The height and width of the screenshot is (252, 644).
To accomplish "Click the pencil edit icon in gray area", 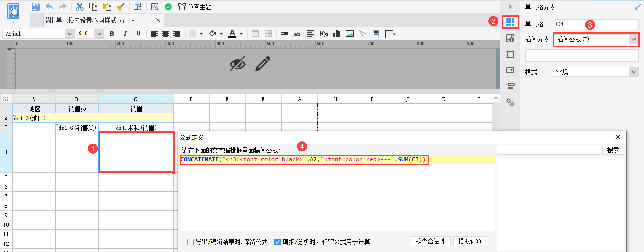I will [x=263, y=64].
